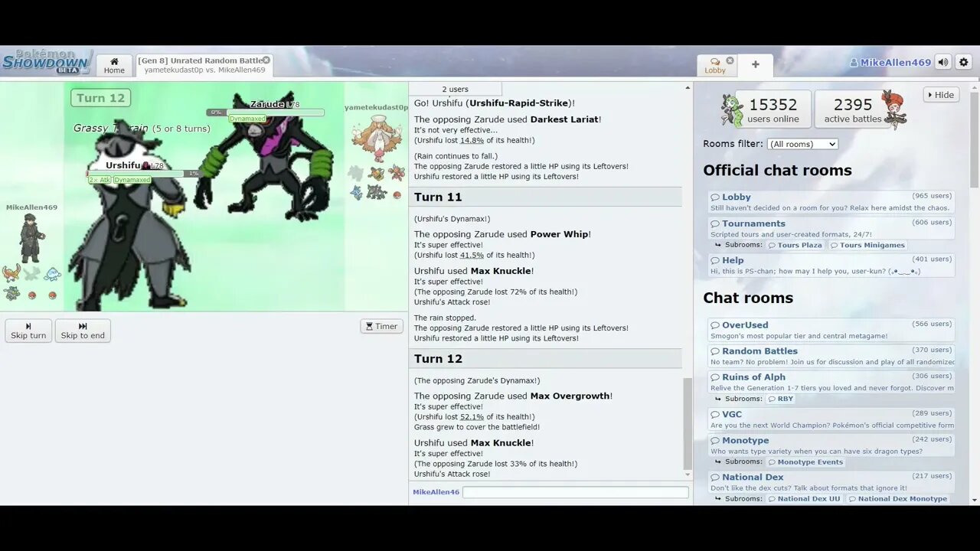
Task: Join the Lobby chat room
Action: pyautogui.click(x=831, y=202)
